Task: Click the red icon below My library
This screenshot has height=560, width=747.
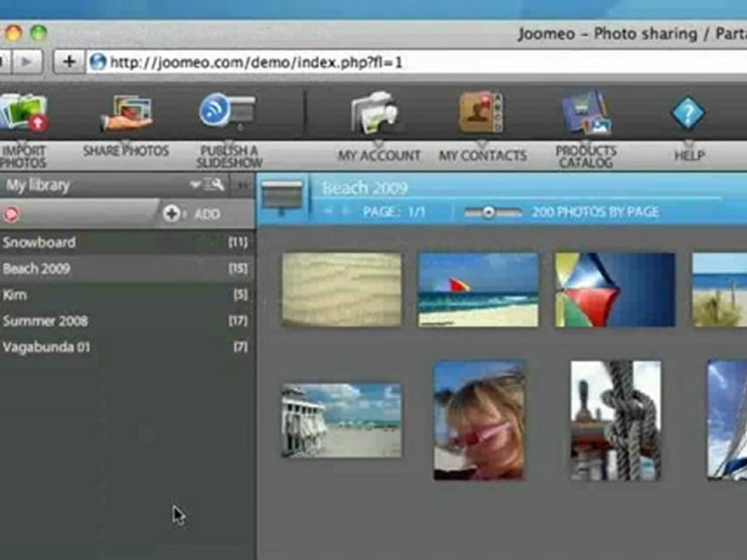Action: coord(12,215)
